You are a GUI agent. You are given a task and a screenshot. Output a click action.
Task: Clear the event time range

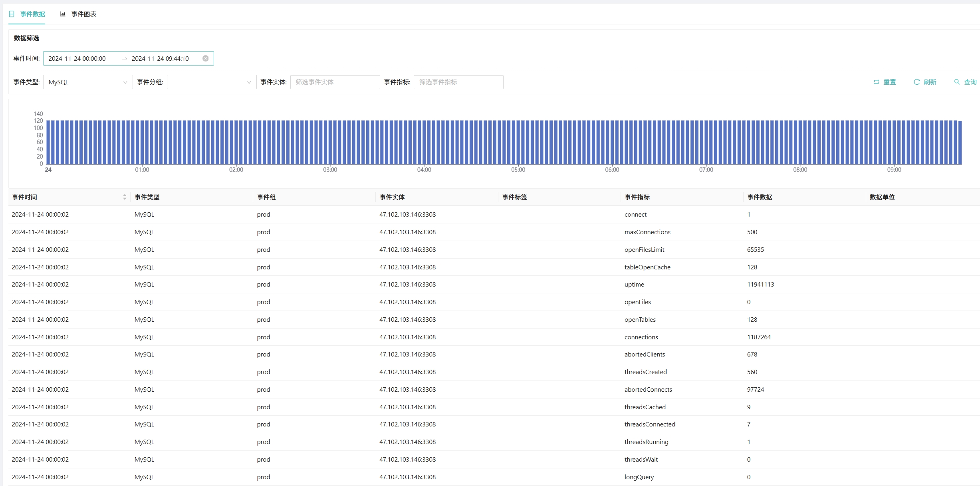pyautogui.click(x=205, y=58)
